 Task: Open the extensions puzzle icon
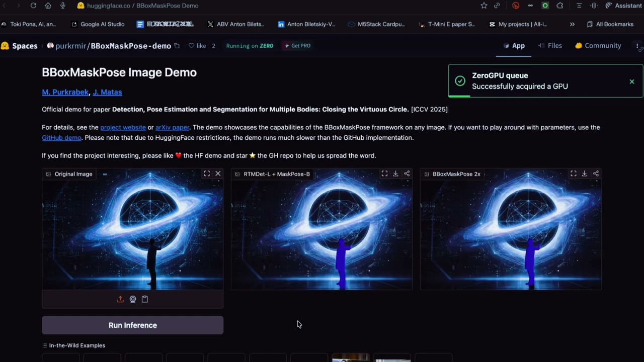pyautogui.click(x=560, y=6)
